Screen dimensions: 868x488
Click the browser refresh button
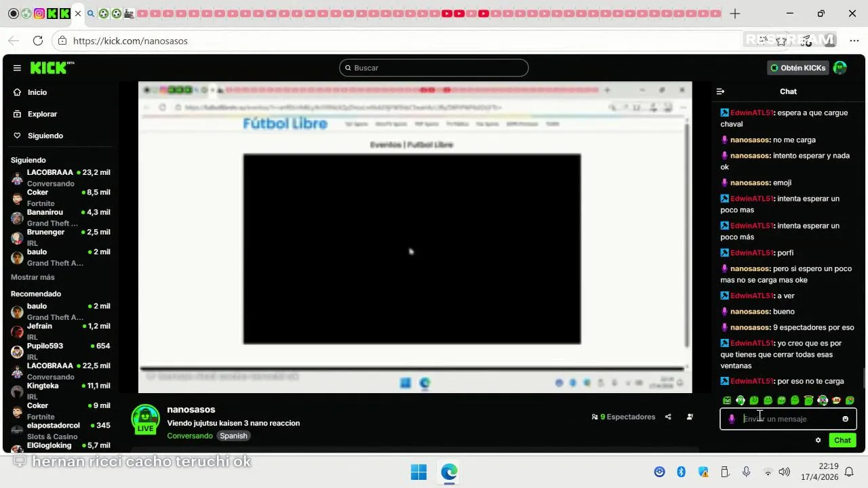(x=38, y=41)
